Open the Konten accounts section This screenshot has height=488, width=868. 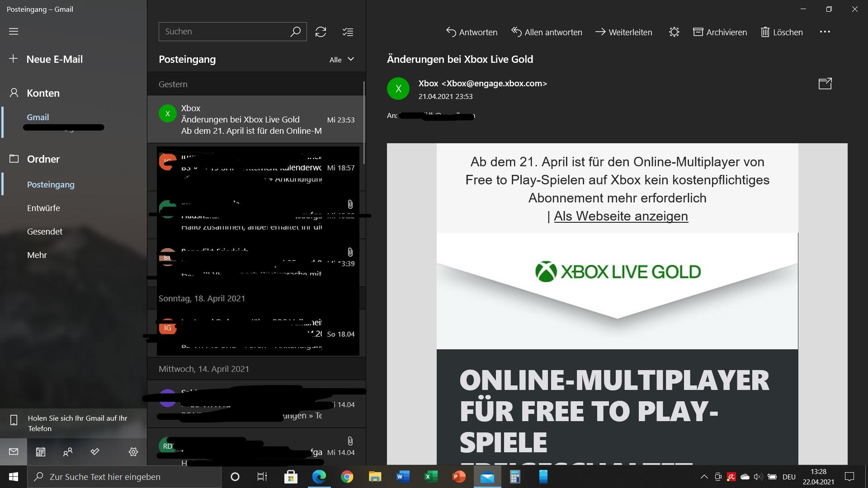pos(43,93)
